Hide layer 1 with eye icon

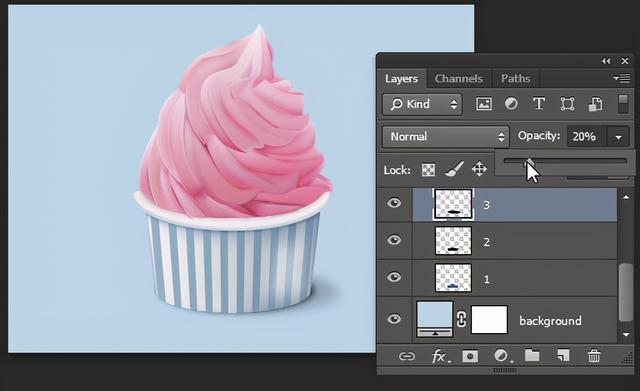394,278
